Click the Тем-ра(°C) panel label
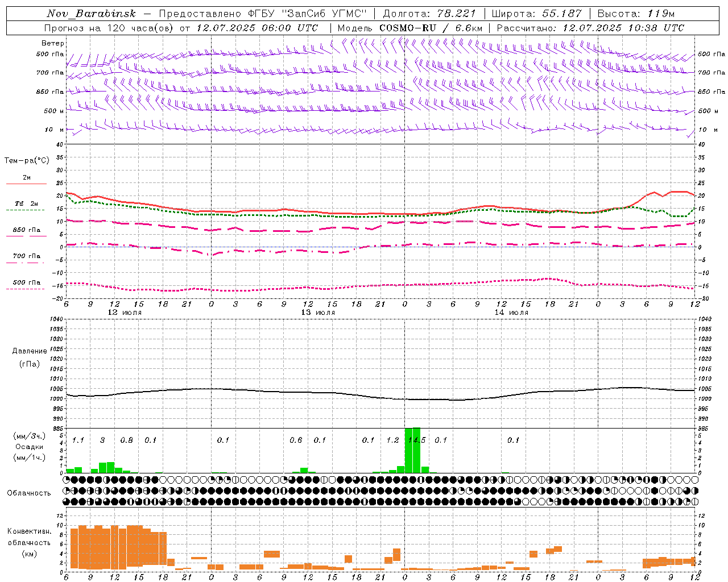The width and height of the screenshot is (728, 582). click(x=27, y=161)
